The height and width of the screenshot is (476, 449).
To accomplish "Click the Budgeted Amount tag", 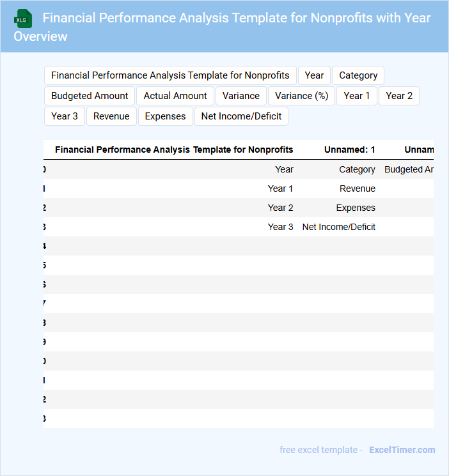I will tap(90, 96).
